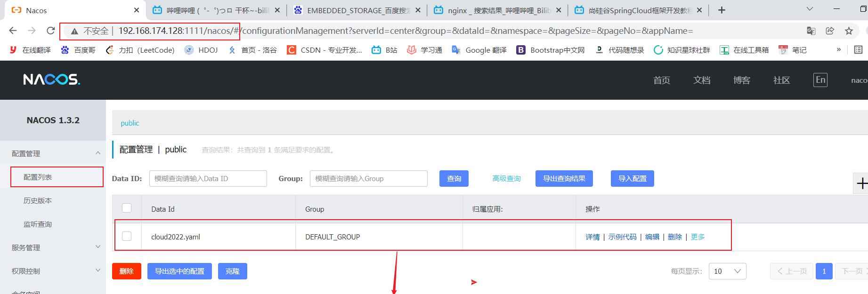The width and height of the screenshot is (868, 294).
Task: Open the reading list side panel icon
Action: tap(858, 49)
